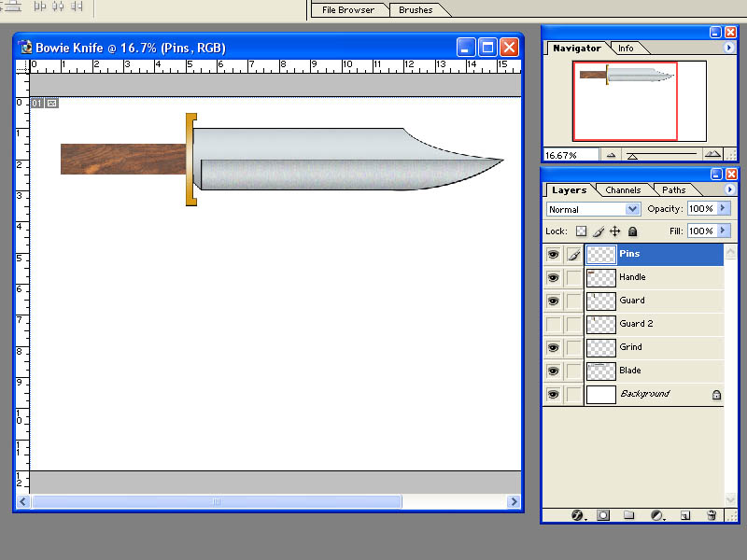The image size is (747, 560).
Task: Delete layer with trash icon
Action: point(712,515)
